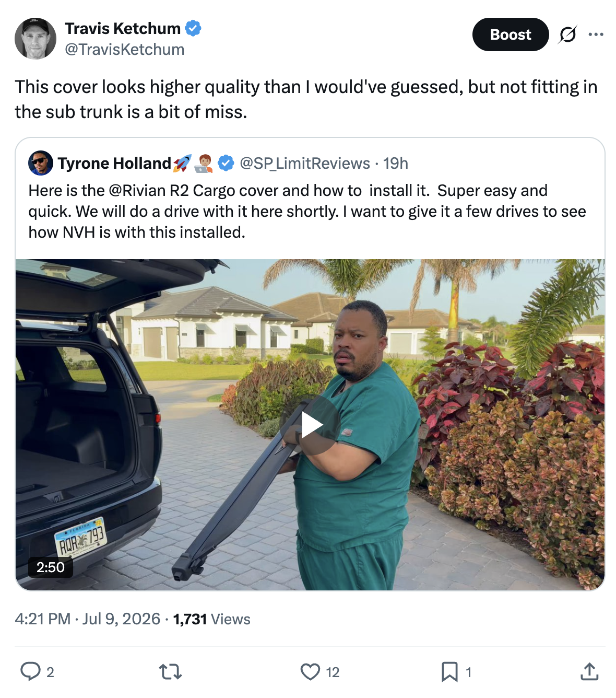Click the reply speech bubble icon
The width and height of the screenshot is (616, 698).
(30, 671)
